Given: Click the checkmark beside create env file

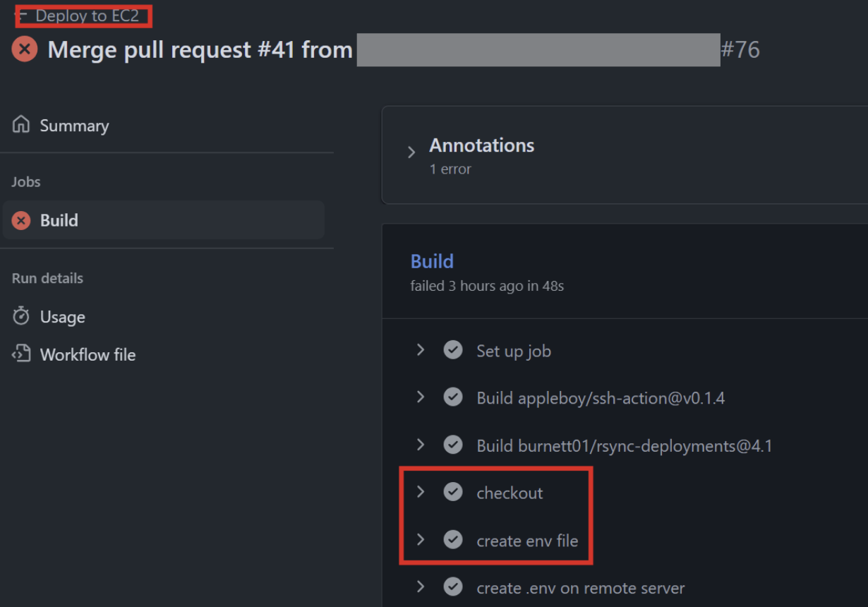Looking at the screenshot, I should pyautogui.click(x=453, y=540).
